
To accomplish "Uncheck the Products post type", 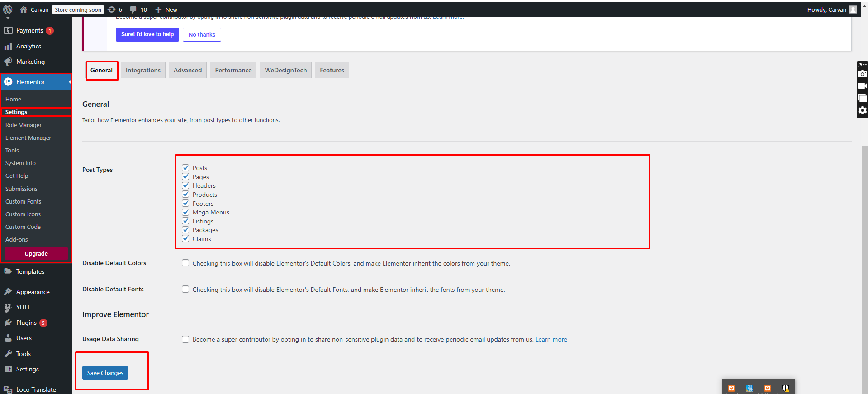I will [185, 195].
